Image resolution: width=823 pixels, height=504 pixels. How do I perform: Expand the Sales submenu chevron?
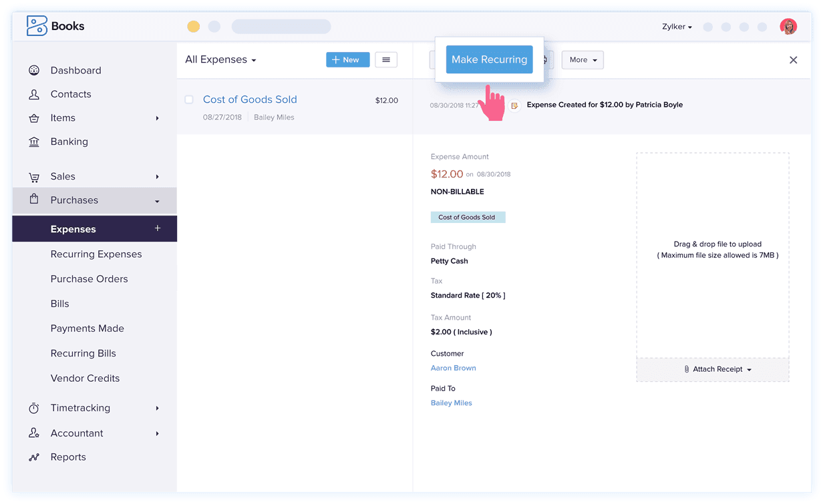pos(158,177)
